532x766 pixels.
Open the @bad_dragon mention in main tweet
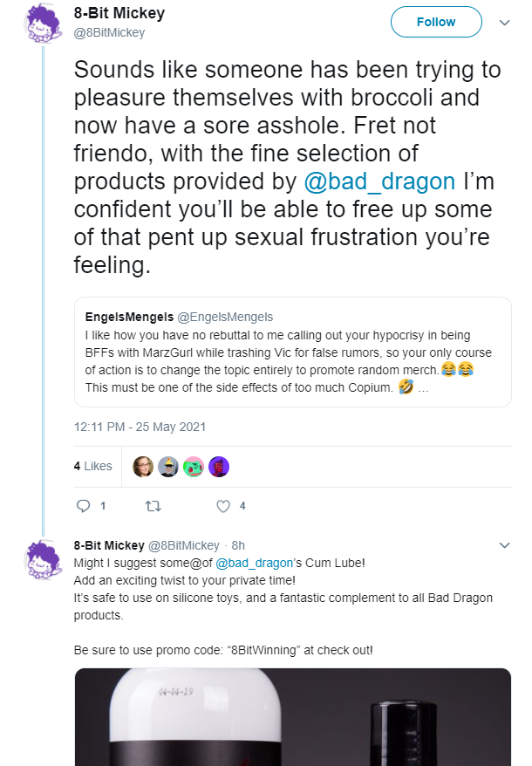click(x=379, y=181)
